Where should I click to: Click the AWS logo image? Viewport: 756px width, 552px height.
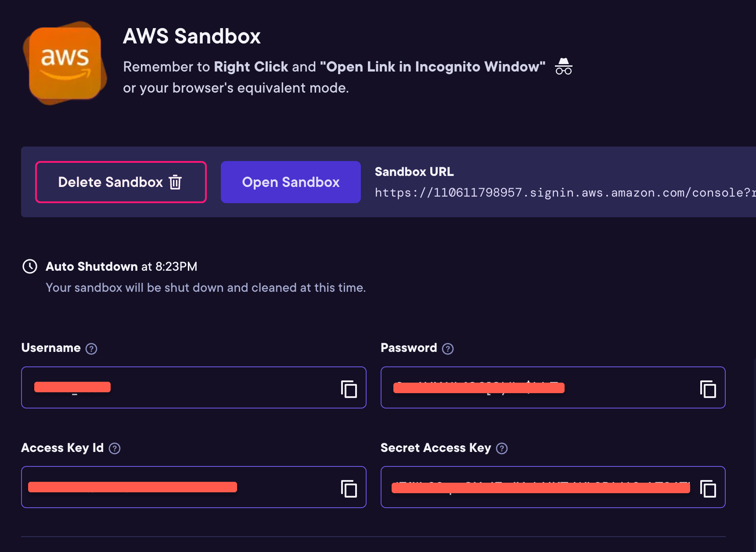click(65, 63)
